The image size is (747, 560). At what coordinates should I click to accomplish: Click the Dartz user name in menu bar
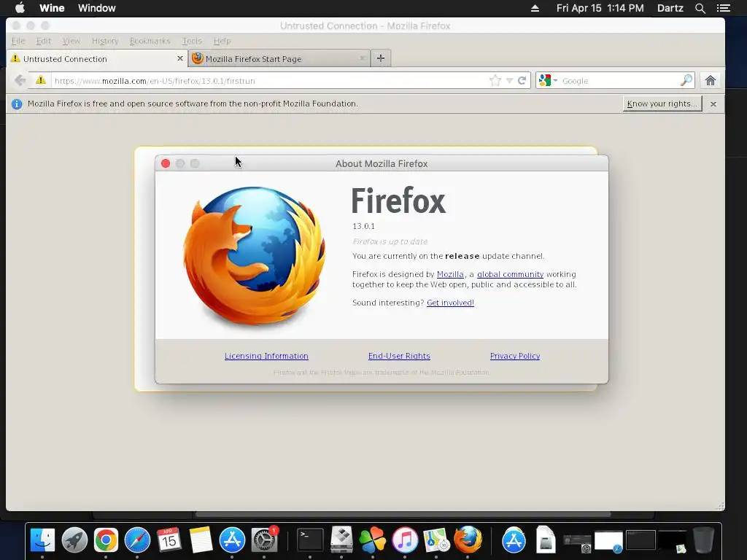670,8
